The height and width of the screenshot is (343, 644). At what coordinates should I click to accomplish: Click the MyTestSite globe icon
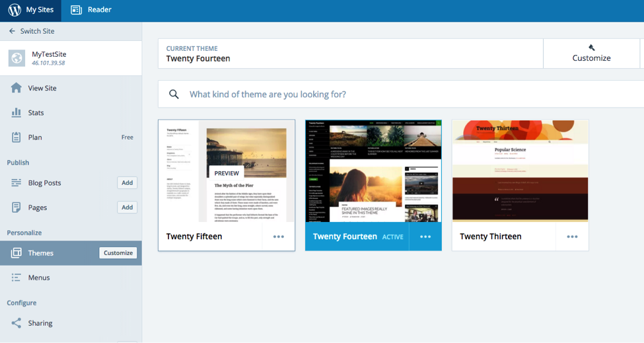click(17, 58)
